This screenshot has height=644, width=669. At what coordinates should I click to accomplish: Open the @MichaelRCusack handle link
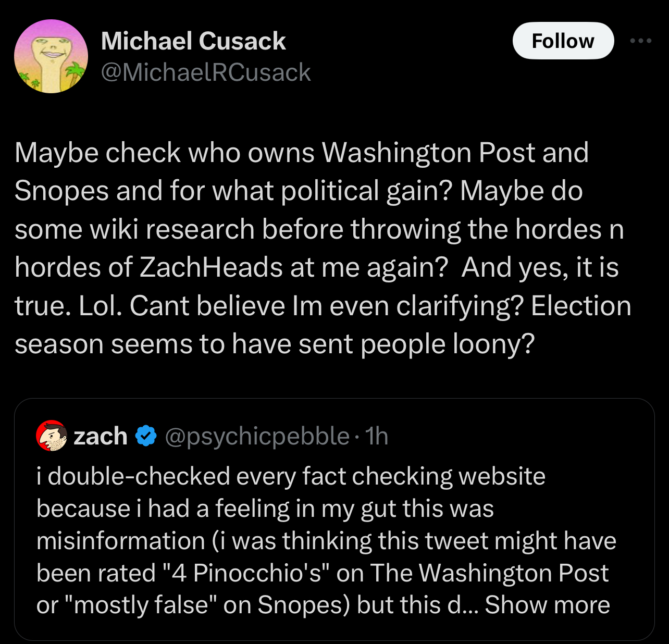205,72
